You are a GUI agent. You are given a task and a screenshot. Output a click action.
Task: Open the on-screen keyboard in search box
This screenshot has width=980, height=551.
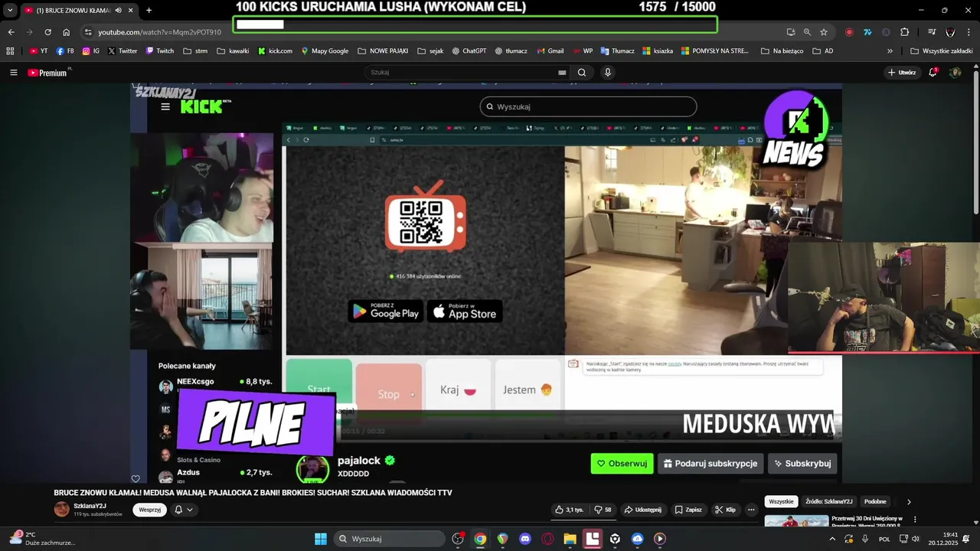(562, 73)
